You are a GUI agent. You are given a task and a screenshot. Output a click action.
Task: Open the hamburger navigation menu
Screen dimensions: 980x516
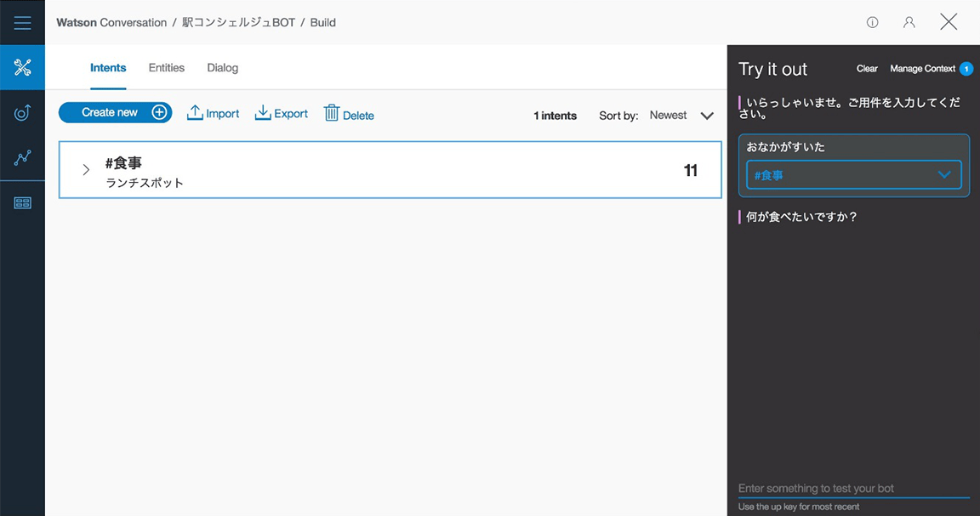pos(22,22)
